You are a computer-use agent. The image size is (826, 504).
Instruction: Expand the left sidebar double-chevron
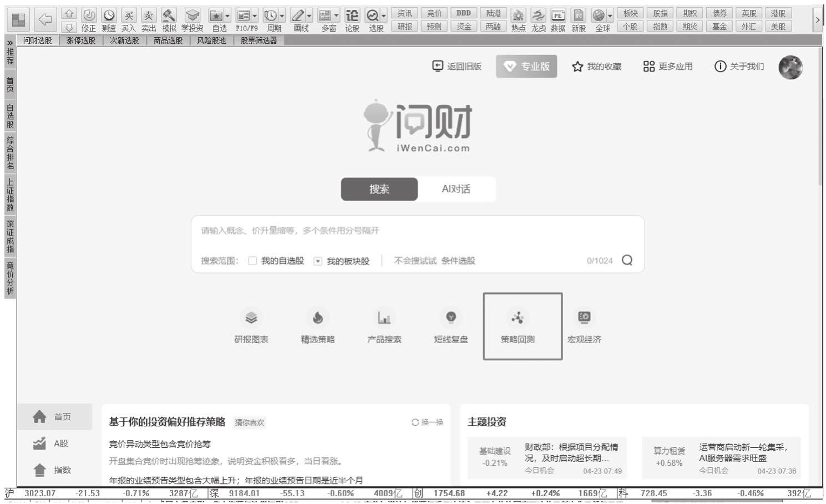[9, 42]
